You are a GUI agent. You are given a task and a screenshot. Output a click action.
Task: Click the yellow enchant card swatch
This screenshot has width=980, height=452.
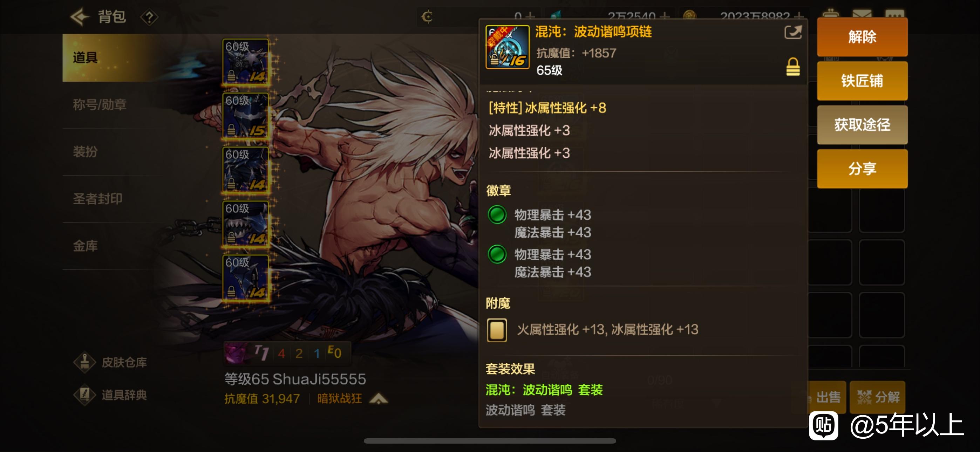497,330
